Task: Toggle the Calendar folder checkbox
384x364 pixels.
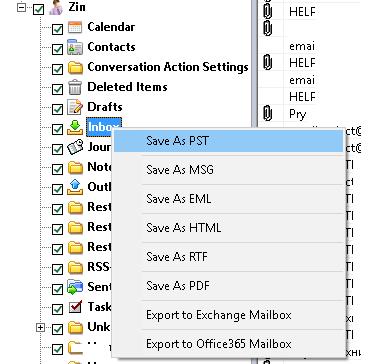Action: click(x=57, y=29)
